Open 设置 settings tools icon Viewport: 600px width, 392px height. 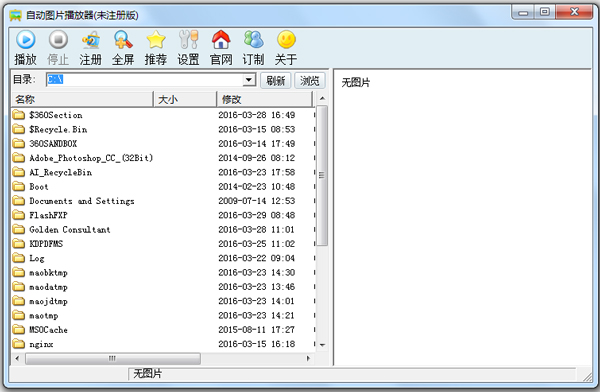(188, 40)
